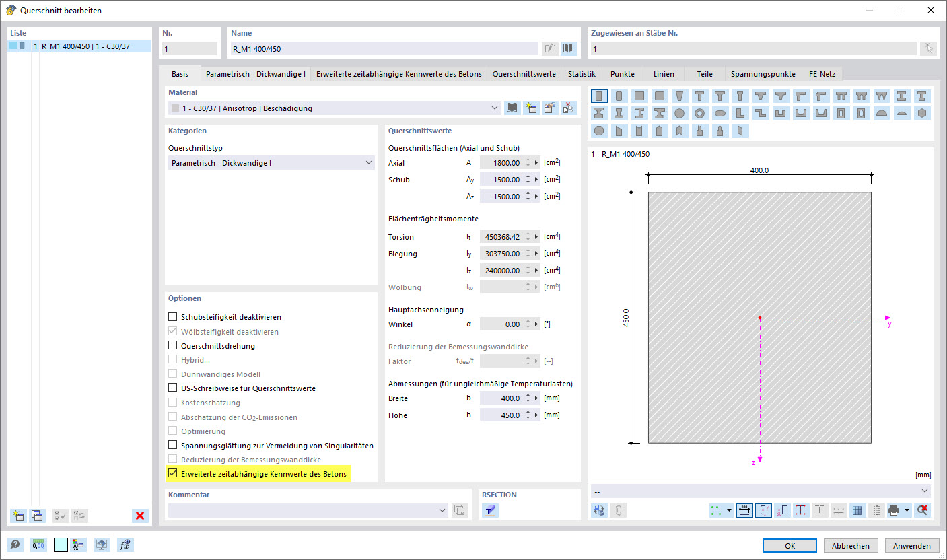
Task: Open RSECTION program icon
Action: tap(490, 510)
